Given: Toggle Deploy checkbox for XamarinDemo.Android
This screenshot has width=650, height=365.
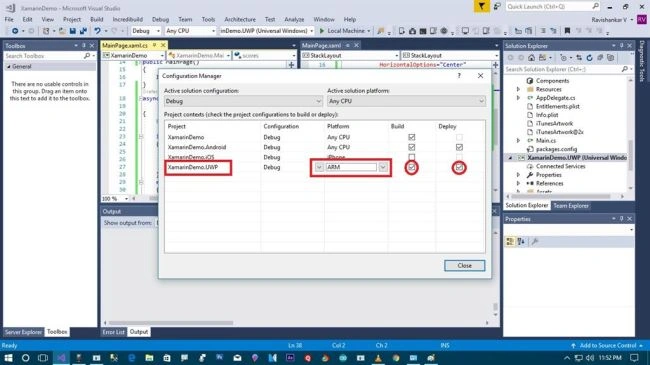Looking at the screenshot, I should click(x=459, y=147).
